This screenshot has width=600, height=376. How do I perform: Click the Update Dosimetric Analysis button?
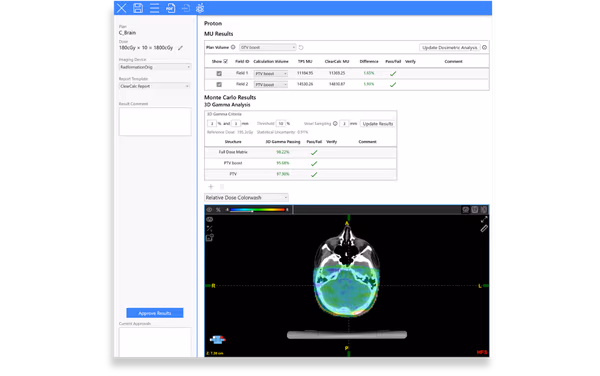(450, 47)
